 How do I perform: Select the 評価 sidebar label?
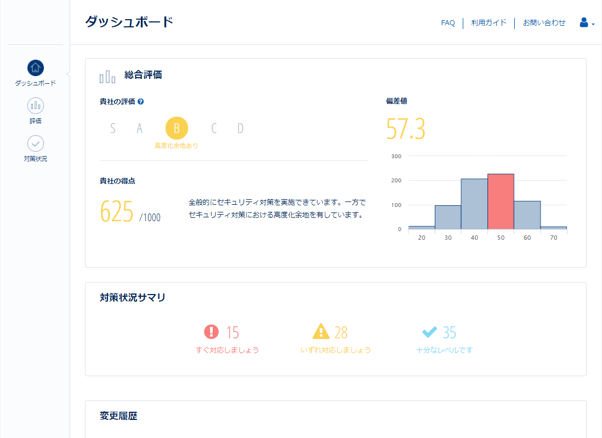click(x=35, y=121)
